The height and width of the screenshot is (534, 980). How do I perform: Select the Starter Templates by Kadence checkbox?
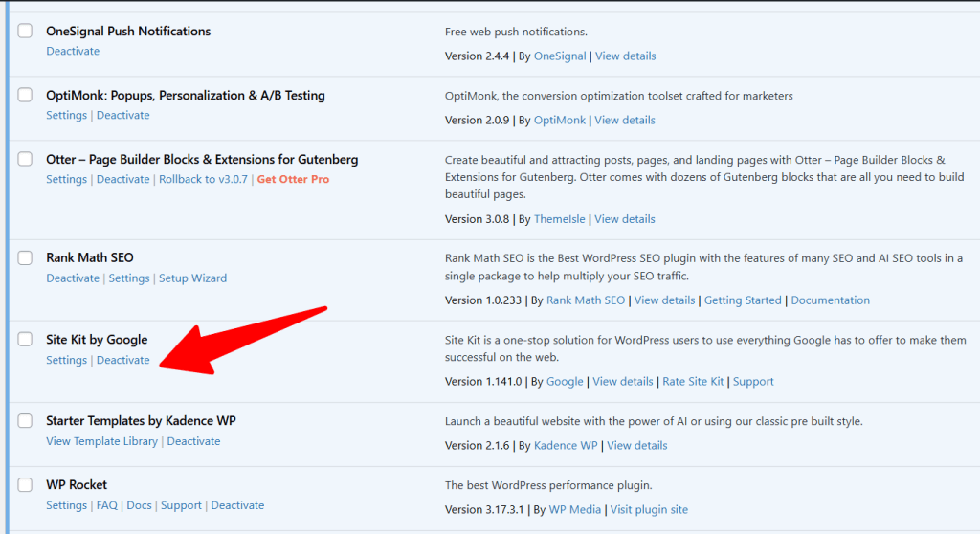[25, 420]
